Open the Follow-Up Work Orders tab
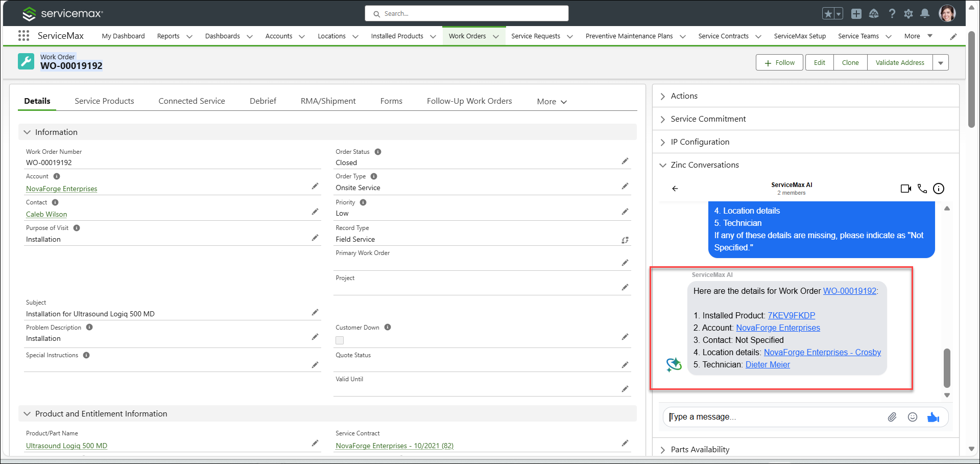980x464 pixels. coord(469,101)
